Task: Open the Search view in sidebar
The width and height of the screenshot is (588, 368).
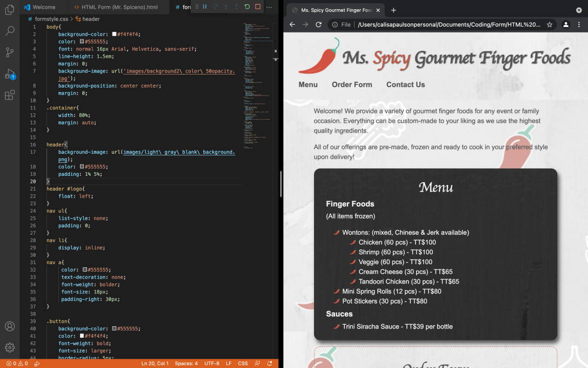Action: pyautogui.click(x=10, y=31)
